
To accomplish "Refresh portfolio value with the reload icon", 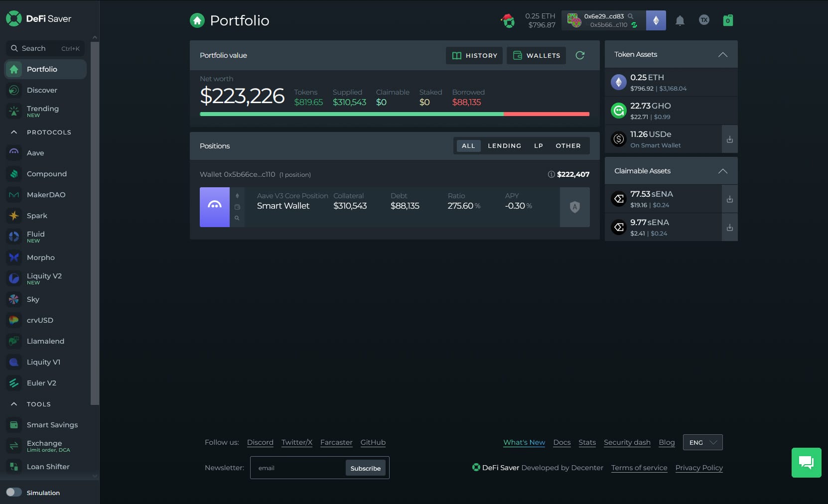I will 580,55.
